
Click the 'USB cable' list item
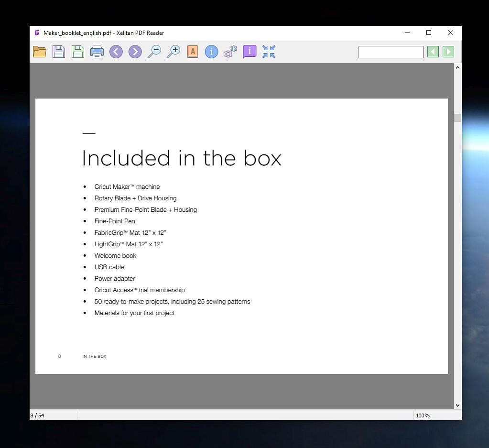coord(109,267)
